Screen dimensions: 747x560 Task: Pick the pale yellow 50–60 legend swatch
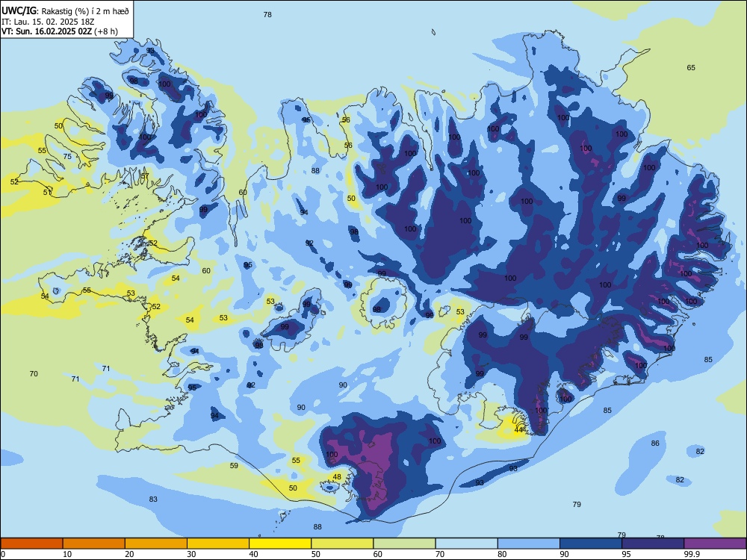pyautogui.click(x=342, y=544)
